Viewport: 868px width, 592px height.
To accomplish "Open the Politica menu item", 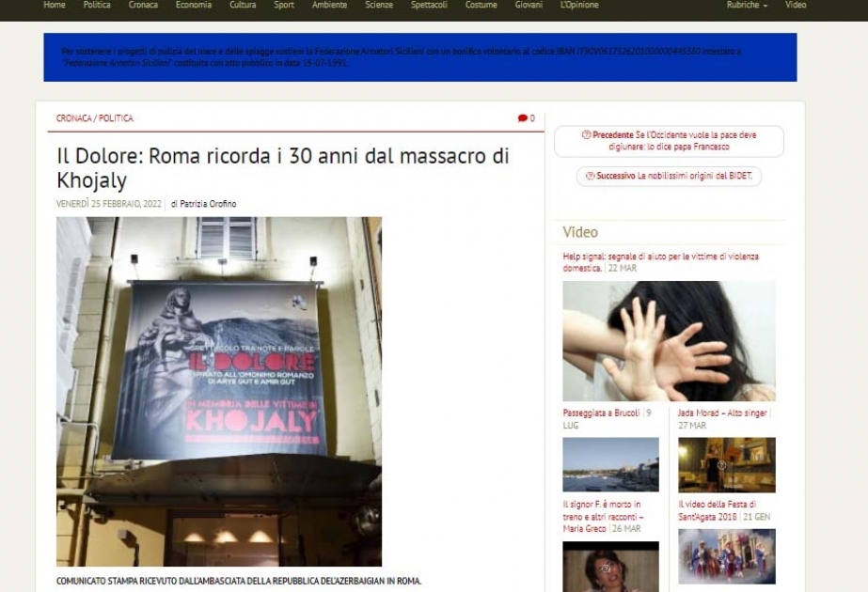I will click(x=97, y=5).
